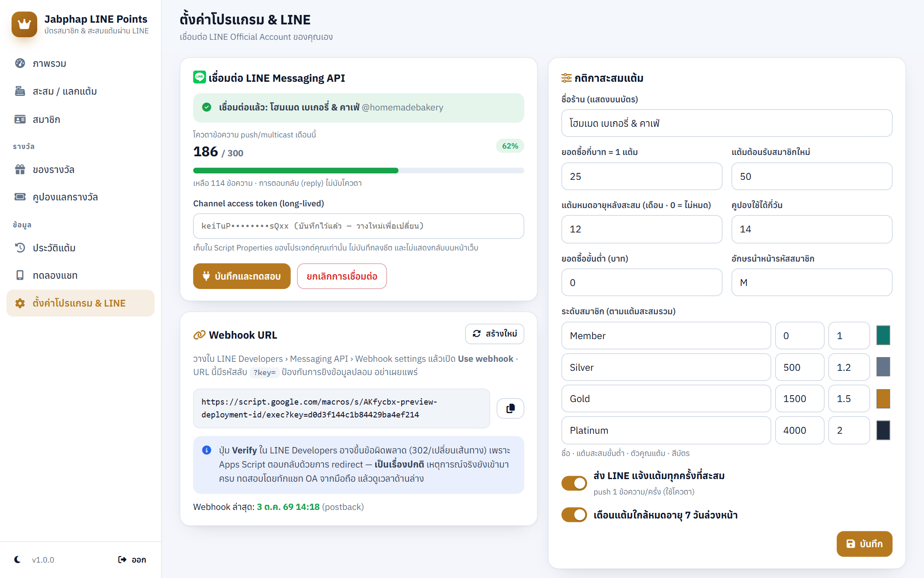
Task: Click the webhook URL text box
Action: [341, 408]
